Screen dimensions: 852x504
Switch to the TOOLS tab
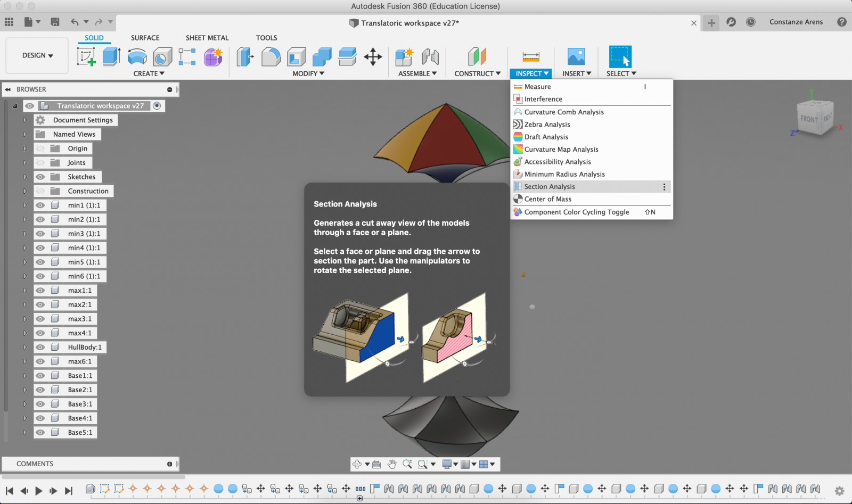click(266, 38)
